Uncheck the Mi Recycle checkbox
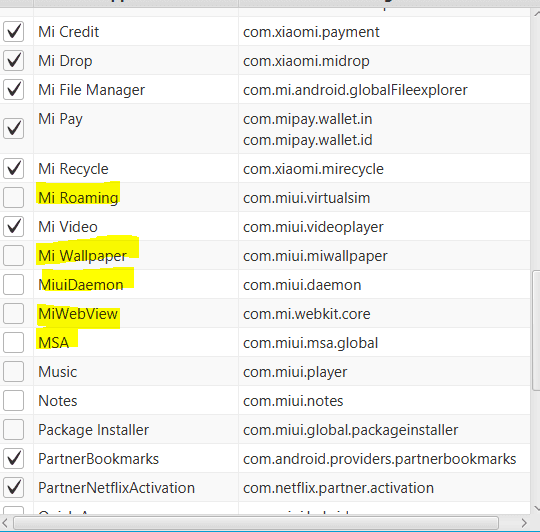 (x=13, y=169)
